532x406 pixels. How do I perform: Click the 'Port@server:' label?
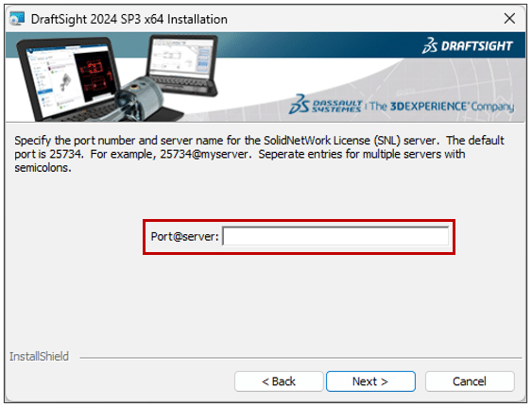point(184,236)
